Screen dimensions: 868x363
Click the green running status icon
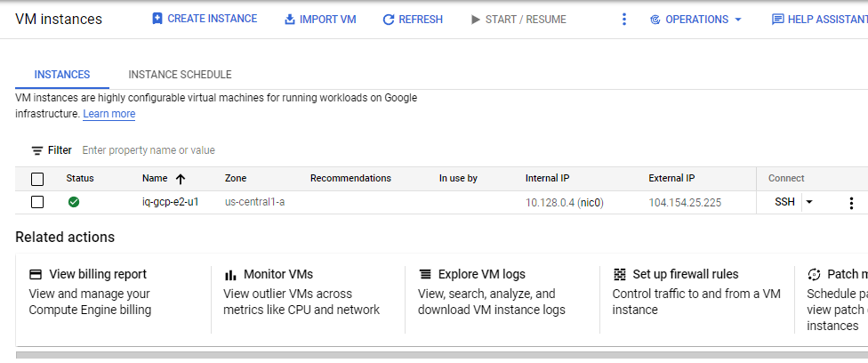[x=74, y=202]
